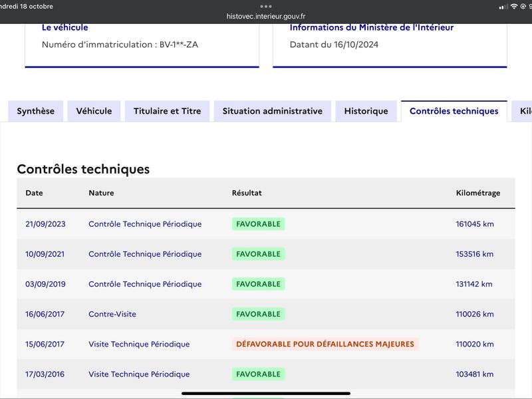Click the 161045 km value

tap(475, 224)
